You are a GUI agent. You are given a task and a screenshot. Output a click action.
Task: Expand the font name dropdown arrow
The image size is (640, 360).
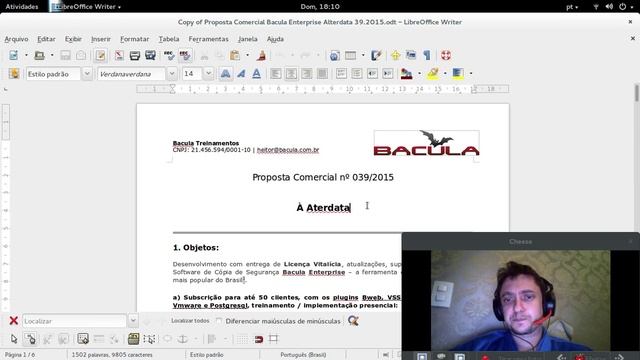pos(172,74)
